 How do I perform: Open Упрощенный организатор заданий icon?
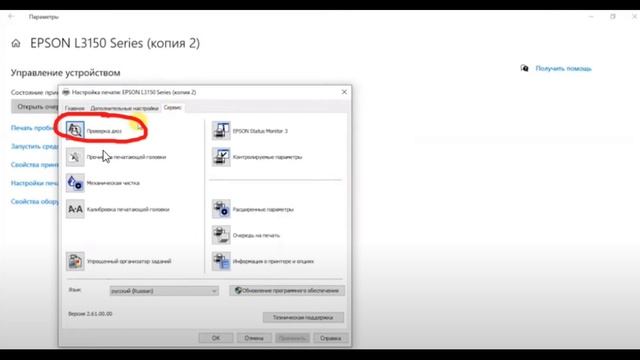tap(75, 261)
